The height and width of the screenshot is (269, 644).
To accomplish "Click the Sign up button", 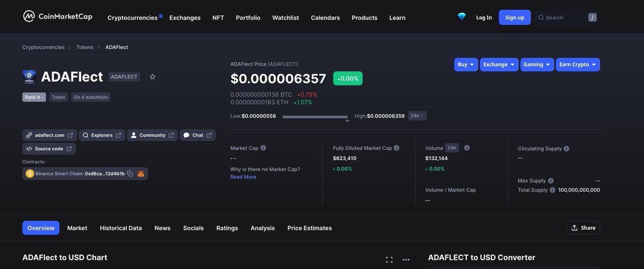I will [x=515, y=18].
